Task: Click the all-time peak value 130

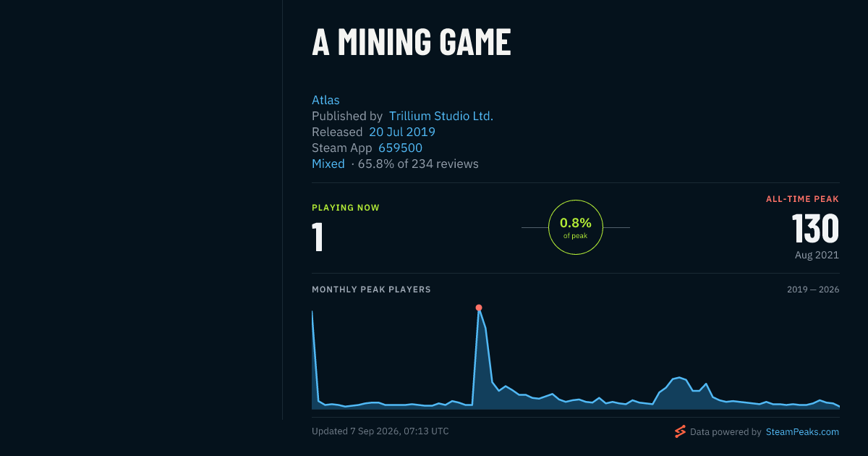Action: pos(815,228)
